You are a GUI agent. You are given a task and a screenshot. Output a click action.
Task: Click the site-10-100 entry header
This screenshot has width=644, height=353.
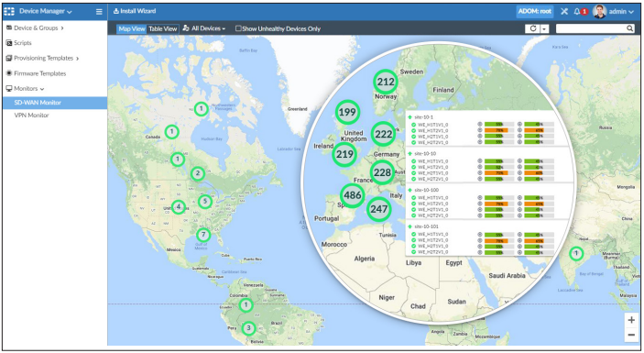426,190
